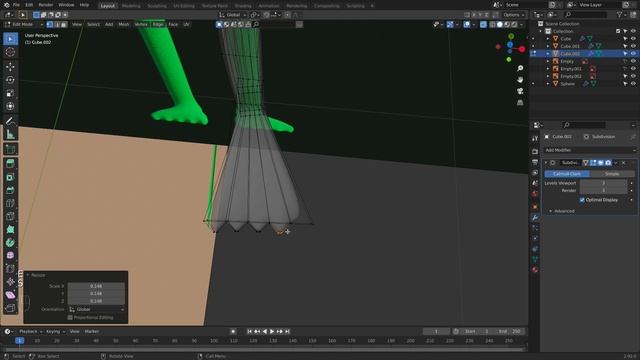Open the Global transform orientation dropdown

(x=233, y=15)
